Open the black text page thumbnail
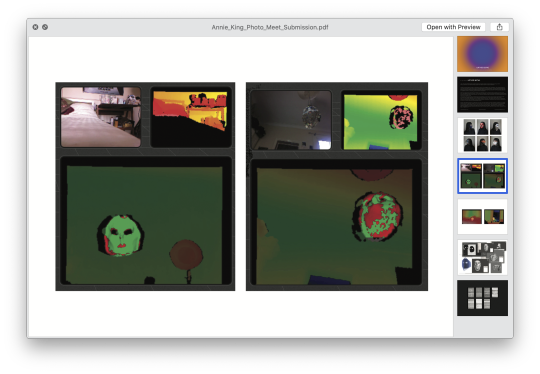 click(482, 95)
